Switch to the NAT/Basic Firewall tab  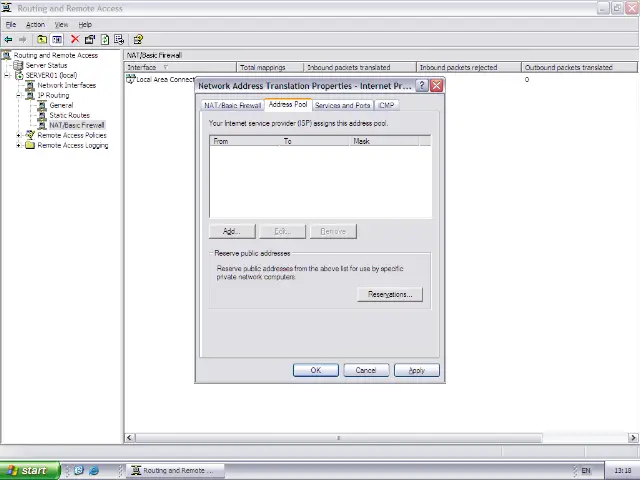tap(232, 105)
